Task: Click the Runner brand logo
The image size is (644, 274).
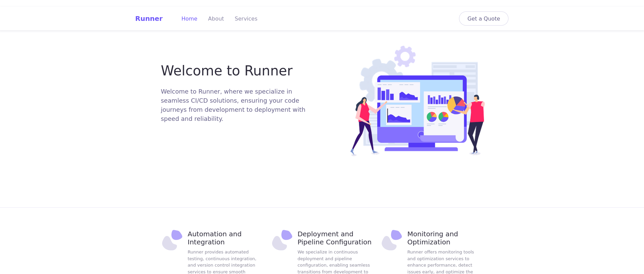Action: click(149, 19)
